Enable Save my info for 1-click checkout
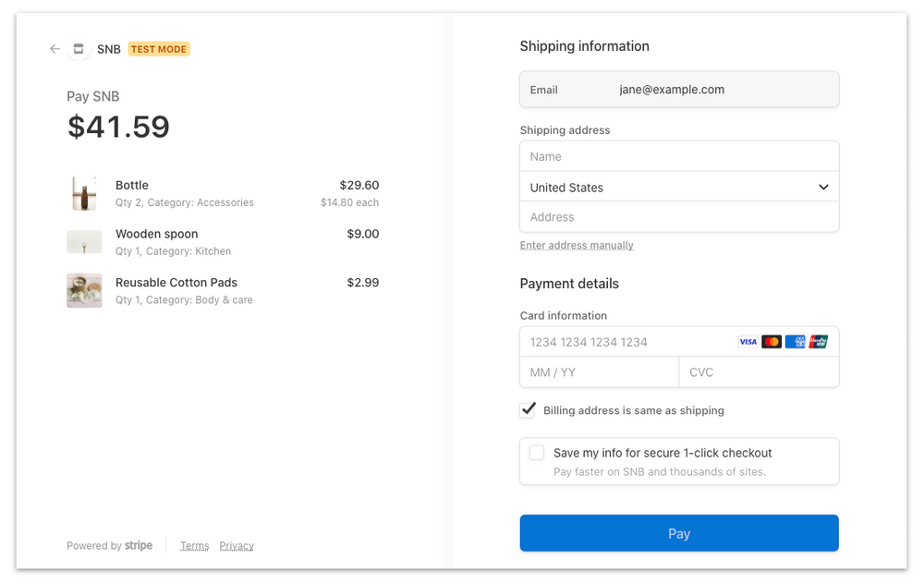The width and height of the screenshot is (924, 584). 537,453
